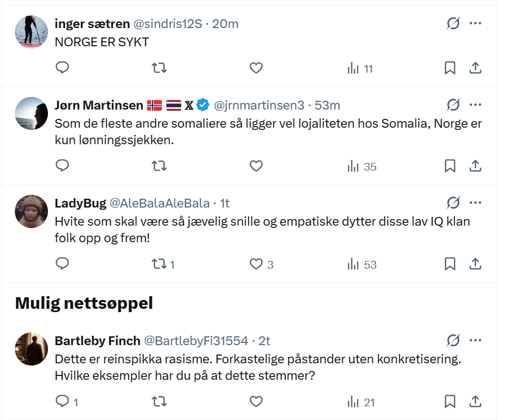
Task: Like inger sætren's post
Action: pyautogui.click(x=256, y=68)
